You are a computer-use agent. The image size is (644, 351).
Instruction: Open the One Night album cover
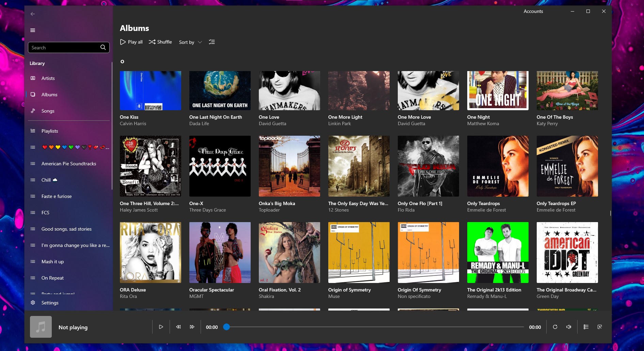point(498,90)
